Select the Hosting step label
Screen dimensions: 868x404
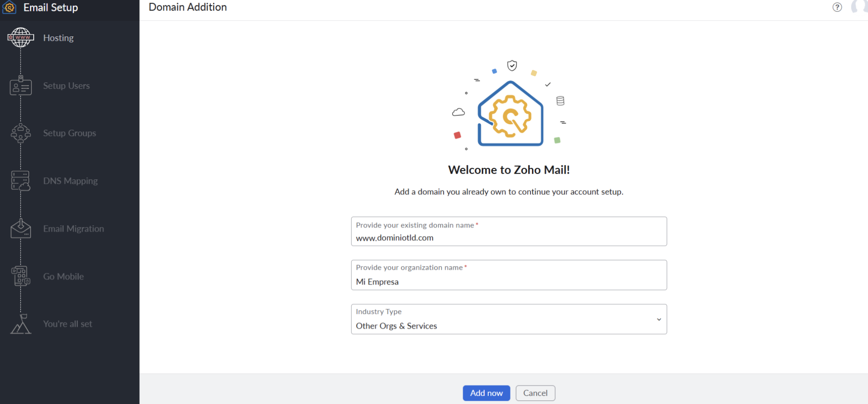tap(58, 38)
